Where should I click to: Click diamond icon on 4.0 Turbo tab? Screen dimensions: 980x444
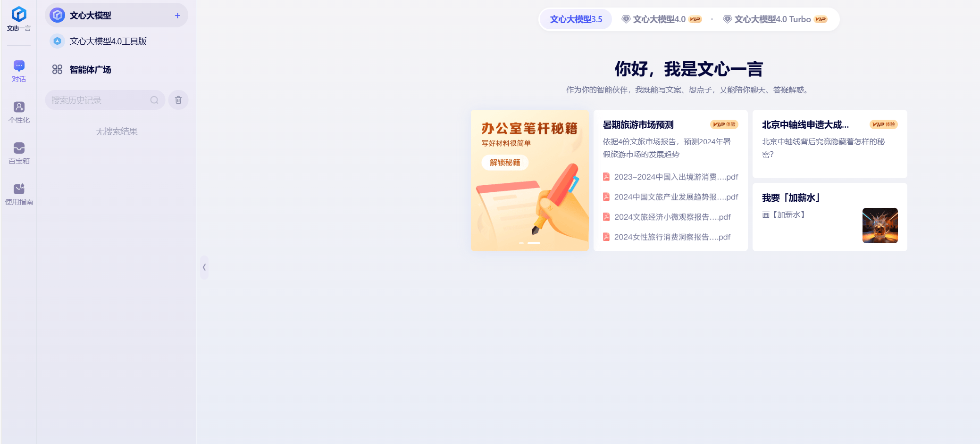(728, 19)
